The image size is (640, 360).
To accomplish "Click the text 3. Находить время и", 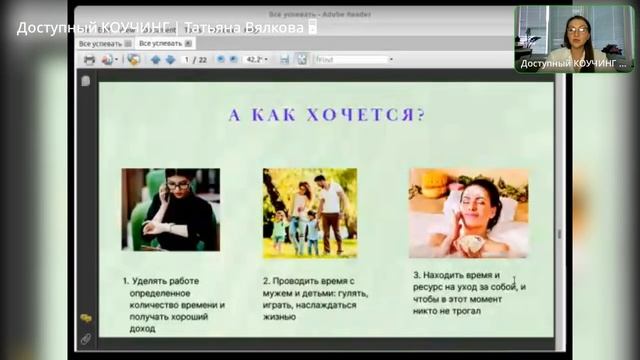I will pos(456,275).
